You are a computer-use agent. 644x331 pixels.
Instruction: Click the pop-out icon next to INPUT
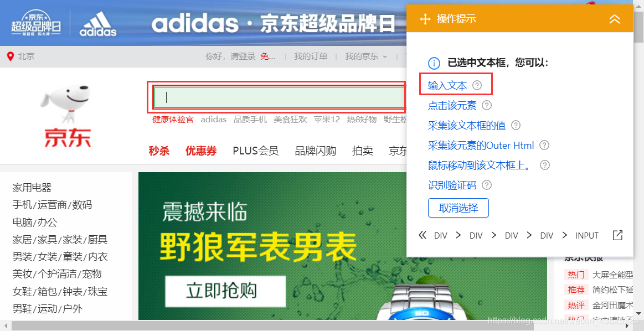(618, 235)
